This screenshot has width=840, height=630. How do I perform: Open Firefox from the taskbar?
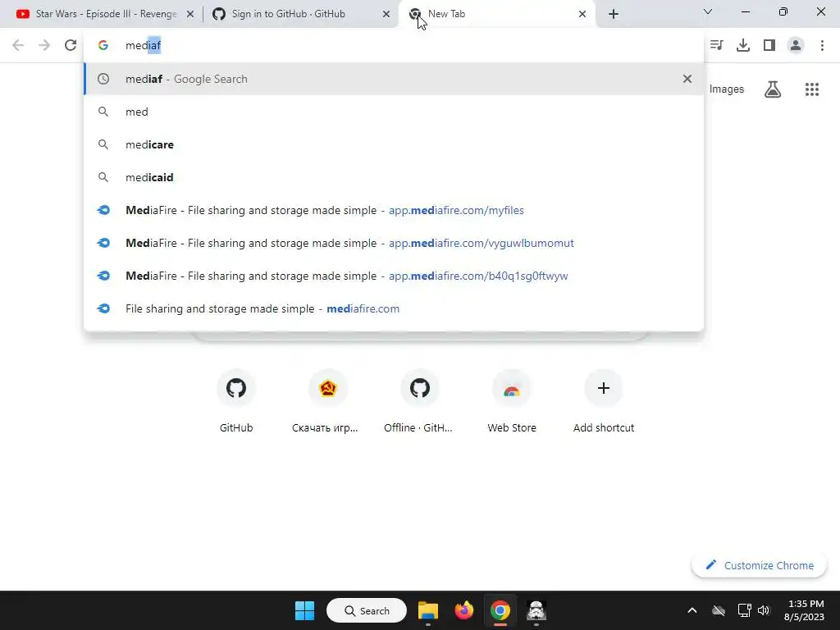pyautogui.click(x=464, y=610)
